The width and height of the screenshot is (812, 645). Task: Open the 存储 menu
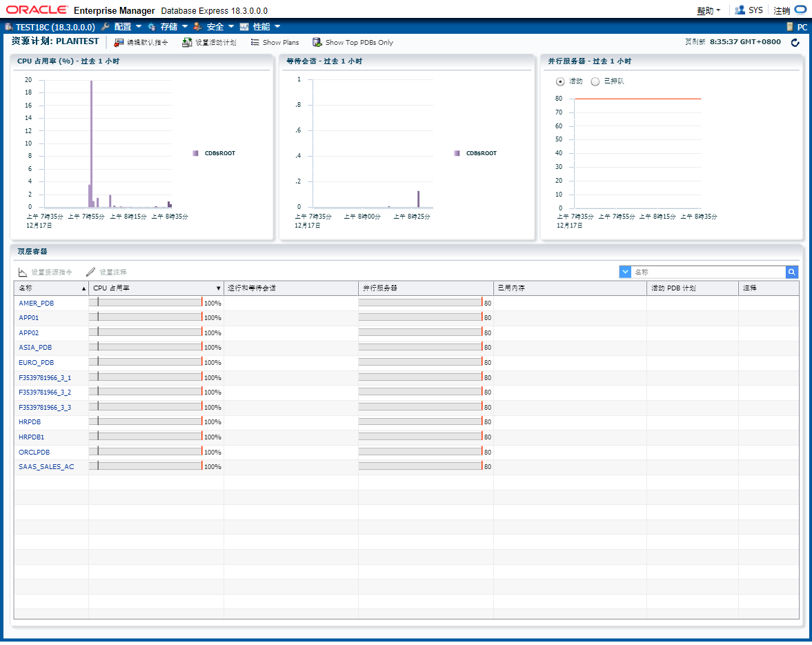[169, 27]
